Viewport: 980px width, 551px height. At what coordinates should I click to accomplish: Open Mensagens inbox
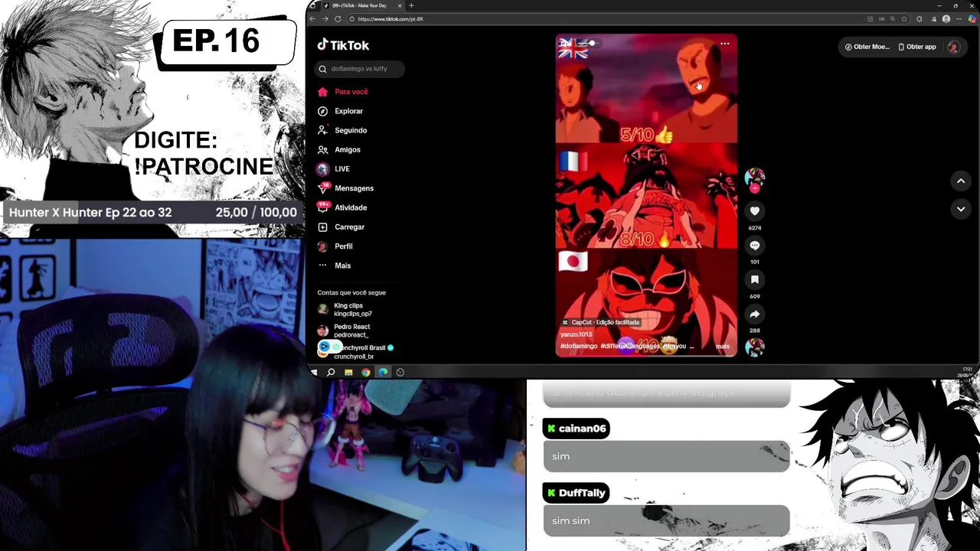pyautogui.click(x=345, y=188)
